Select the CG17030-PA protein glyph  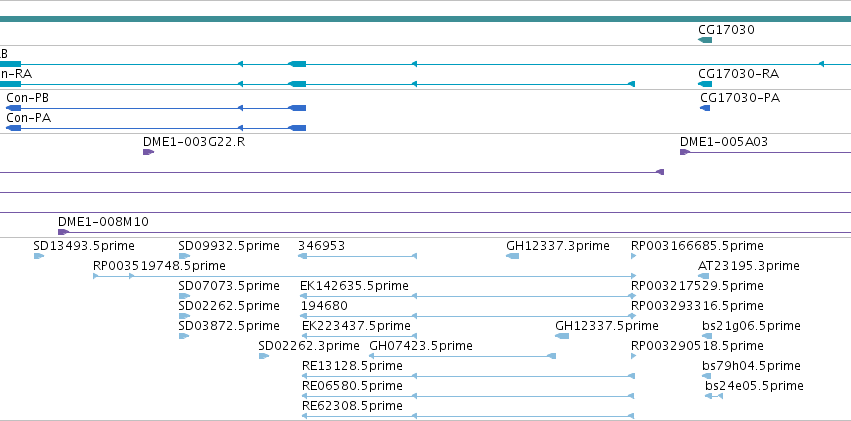705,108
